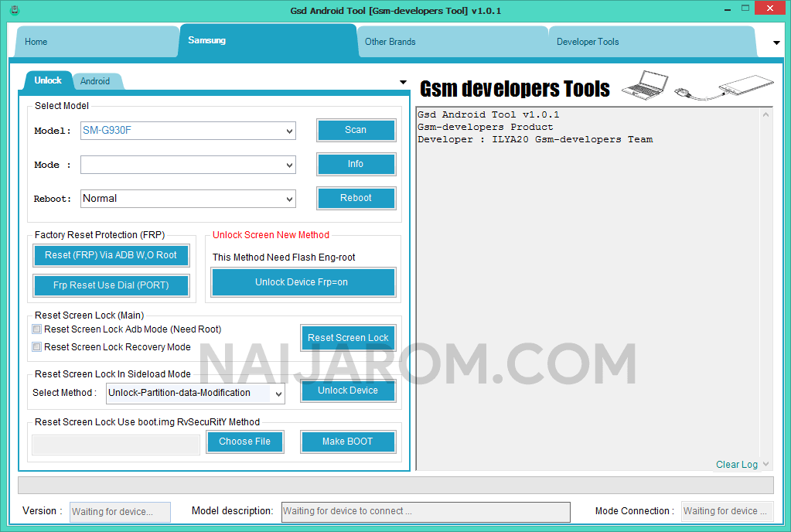
Task: Click the 'Unlock Screen New Method' heading
Action: [271, 235]
